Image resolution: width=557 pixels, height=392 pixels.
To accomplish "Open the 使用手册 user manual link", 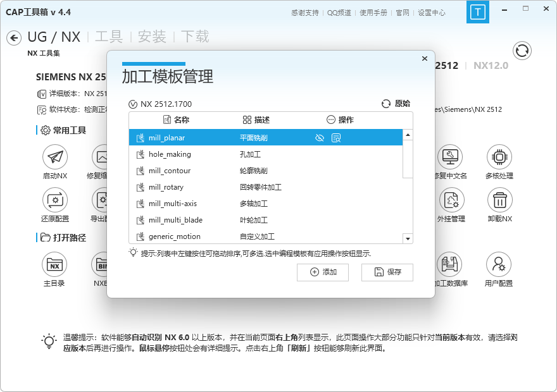I will 375,13.
